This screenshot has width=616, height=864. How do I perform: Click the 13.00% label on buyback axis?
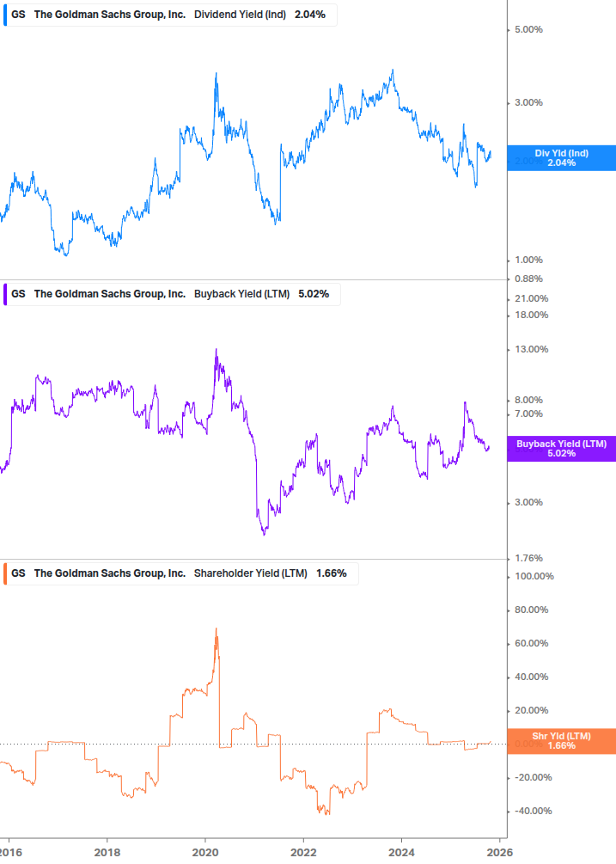[528, 349]
